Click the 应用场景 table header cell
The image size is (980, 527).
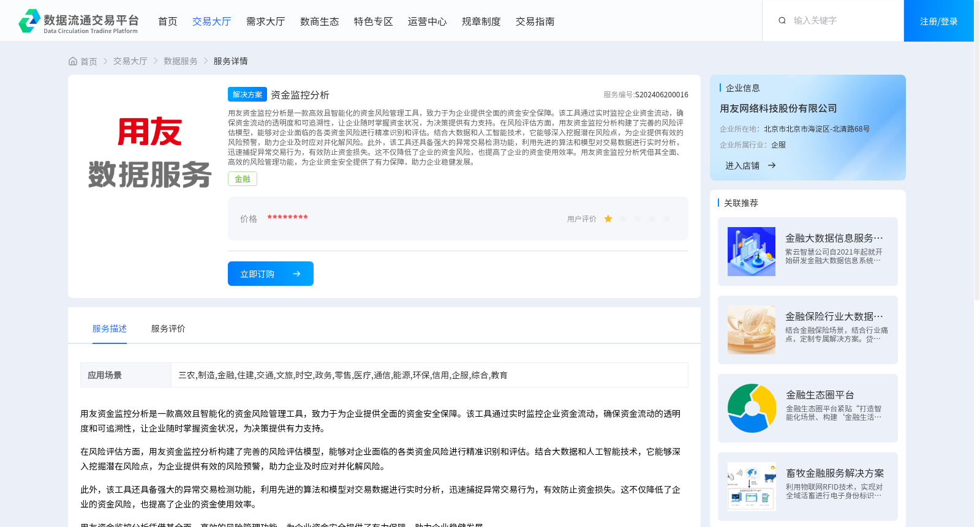click(x=126, y=375)
